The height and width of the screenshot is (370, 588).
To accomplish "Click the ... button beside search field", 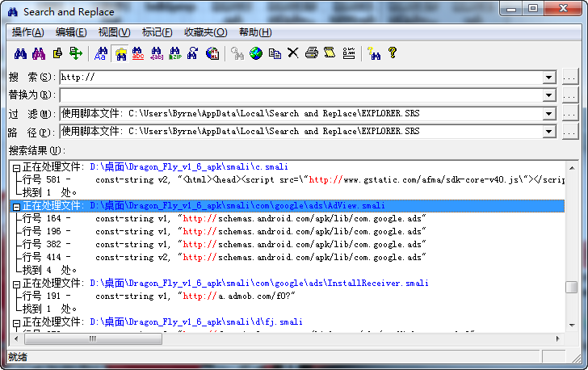I will (569, 78).
